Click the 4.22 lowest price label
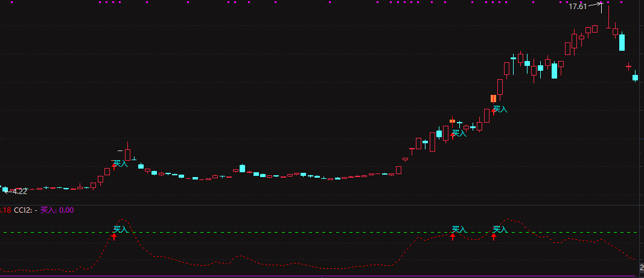The image size is (644, 278). click(20, 191)
